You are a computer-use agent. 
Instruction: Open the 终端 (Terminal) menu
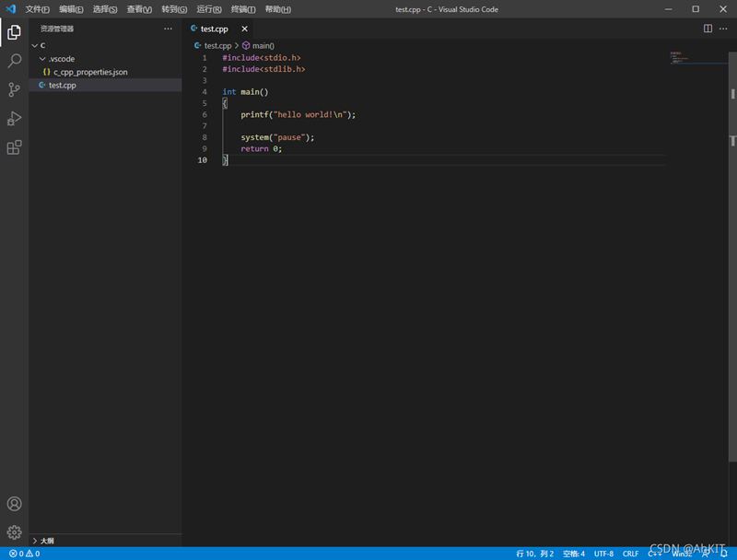[243, 9]
